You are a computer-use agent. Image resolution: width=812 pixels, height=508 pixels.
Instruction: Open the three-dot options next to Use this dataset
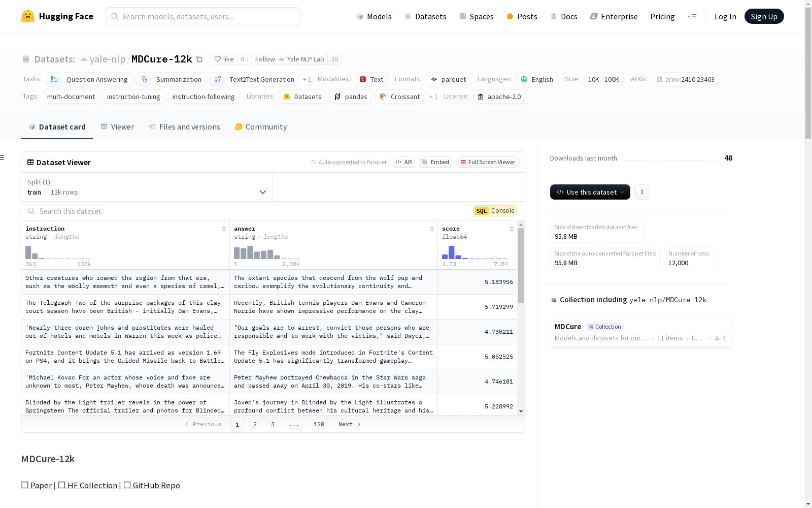pos(641,192)
